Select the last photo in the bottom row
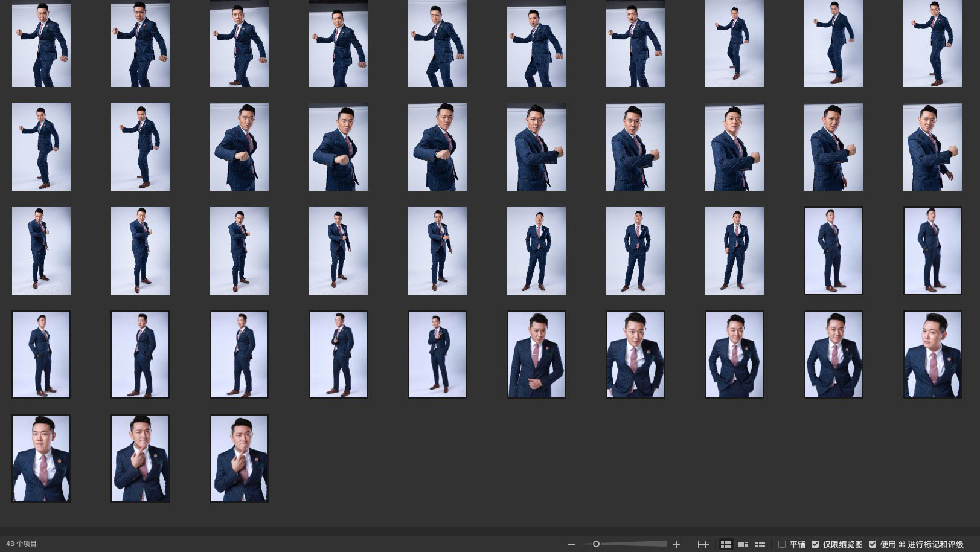This screenshot has height=552, width=980. coord(239,458)
